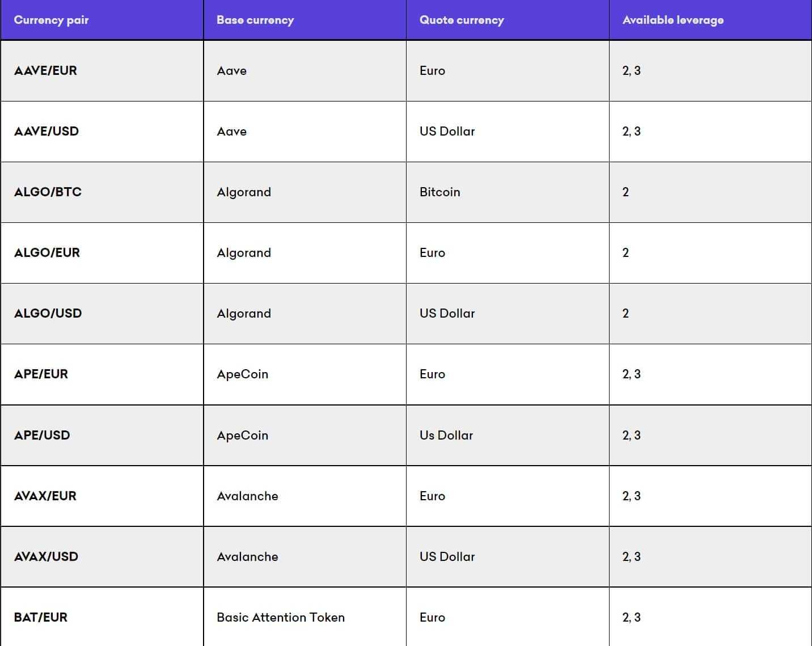Select the AVAX/USD pair cell
The width and height of the screenshot is (812, 646).
point(46,557)
